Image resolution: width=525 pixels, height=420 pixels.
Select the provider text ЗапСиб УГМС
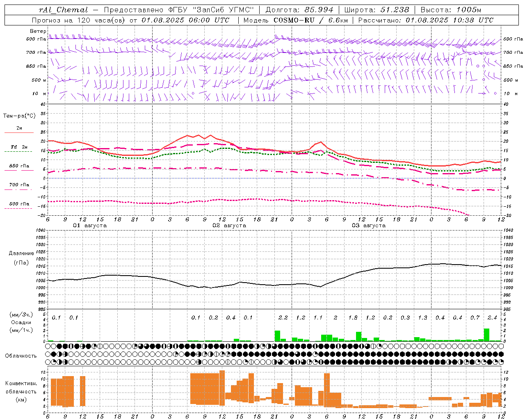click(x=224, y=10)
